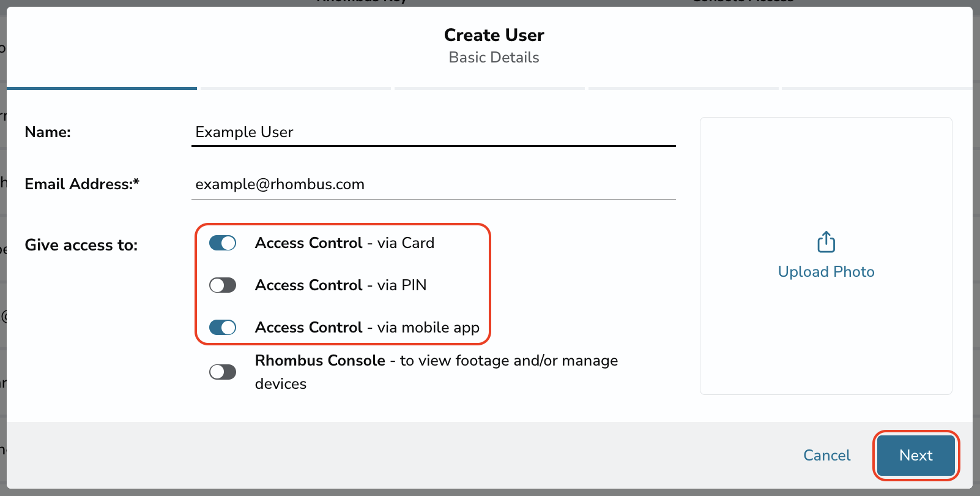The height and width of the screenshot is (496, 980).
Task: Click into the Email Address input field
Action: pyautogui.click(x=433, y=184)
